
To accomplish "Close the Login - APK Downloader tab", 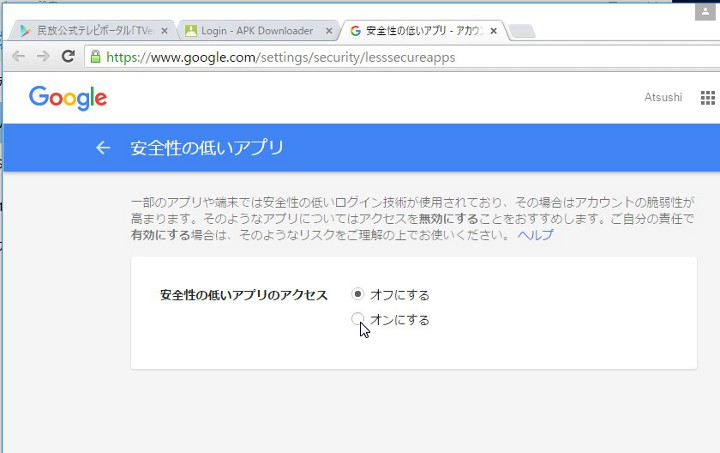I will pos(329,31).
